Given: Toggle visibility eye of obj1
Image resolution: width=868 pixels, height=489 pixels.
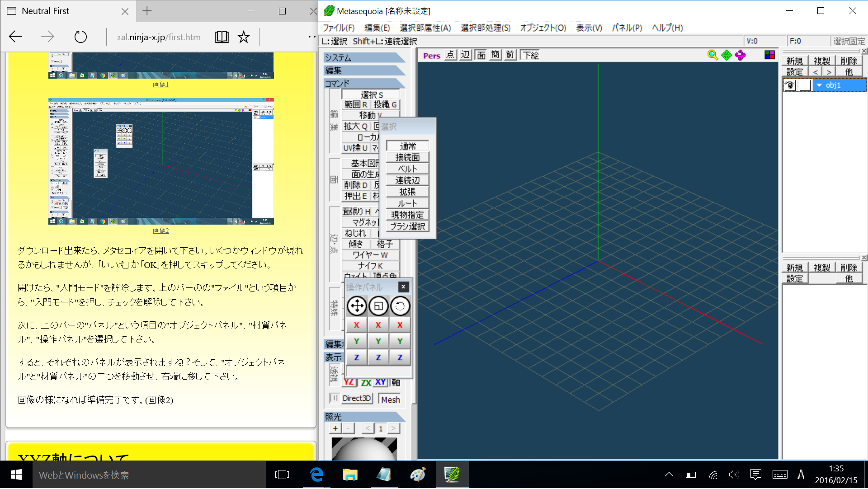Looking at the screenshot, I should pos(790,85).
